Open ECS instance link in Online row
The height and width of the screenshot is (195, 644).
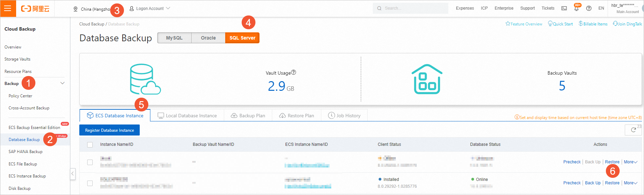(x=308, y=186)
